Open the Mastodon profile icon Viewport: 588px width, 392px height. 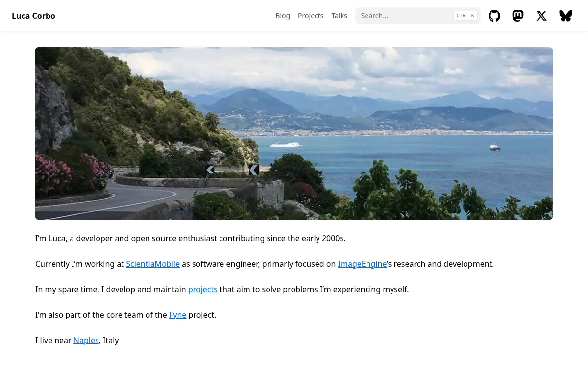[518, 16]
